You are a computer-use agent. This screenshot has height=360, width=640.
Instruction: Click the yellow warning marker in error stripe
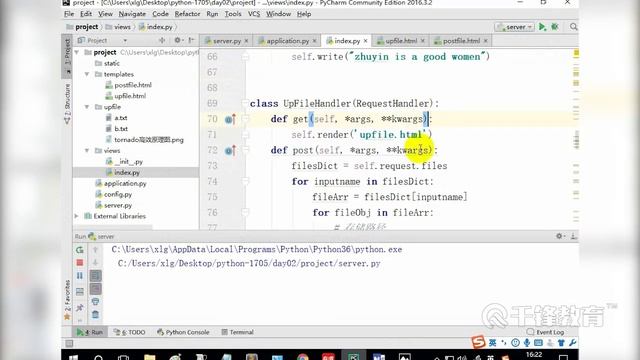tap(576, 53)
